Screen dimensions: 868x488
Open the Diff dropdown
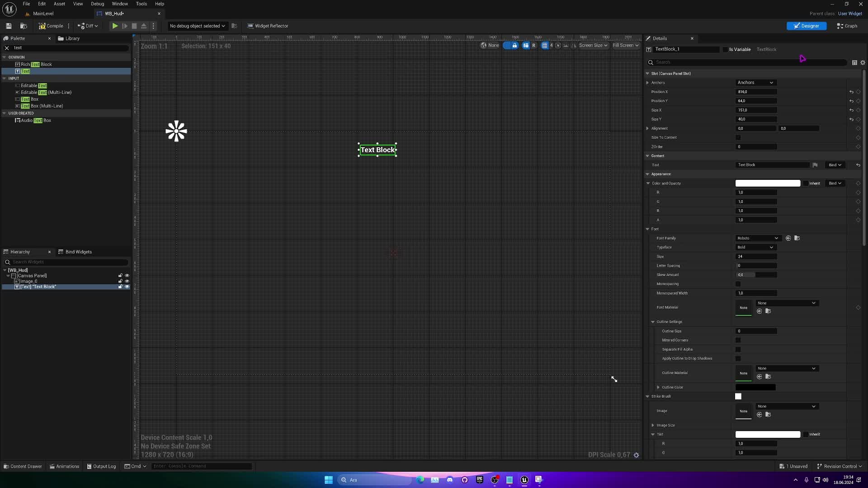88,26
